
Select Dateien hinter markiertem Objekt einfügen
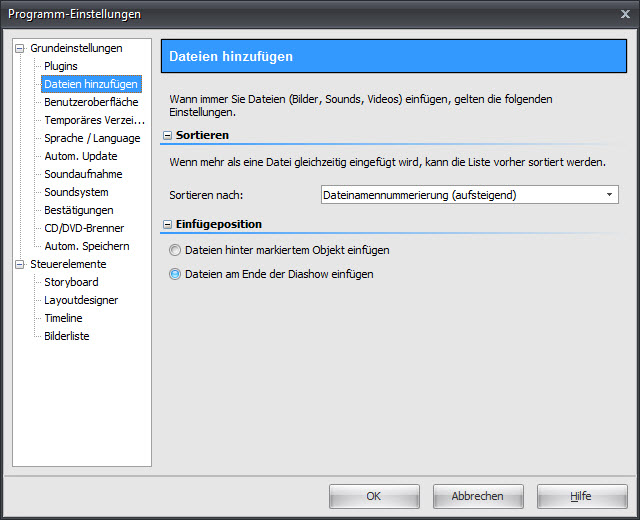[176, 250]
